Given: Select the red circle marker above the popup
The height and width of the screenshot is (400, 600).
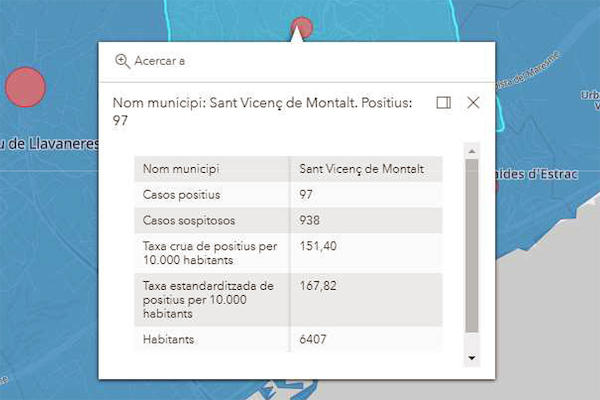Looking at the screenshot, I should 301,26.
